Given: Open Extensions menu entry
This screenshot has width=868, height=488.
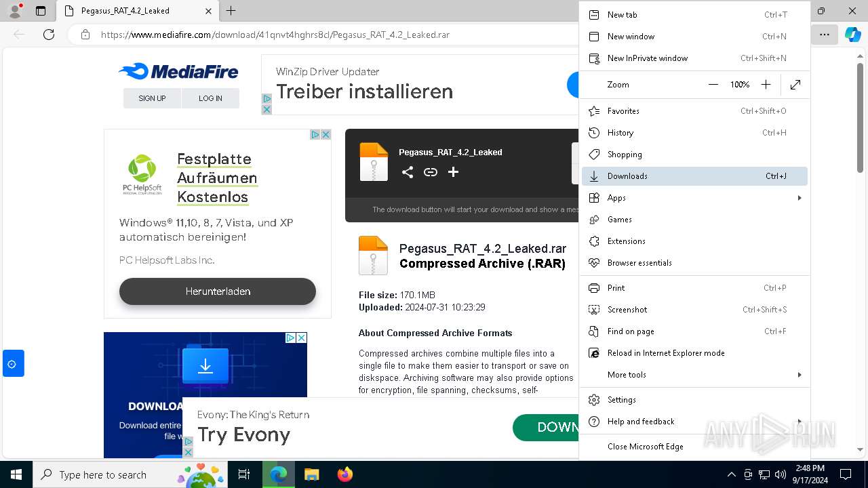Looking at the screenshot, I should pos(694,241).
